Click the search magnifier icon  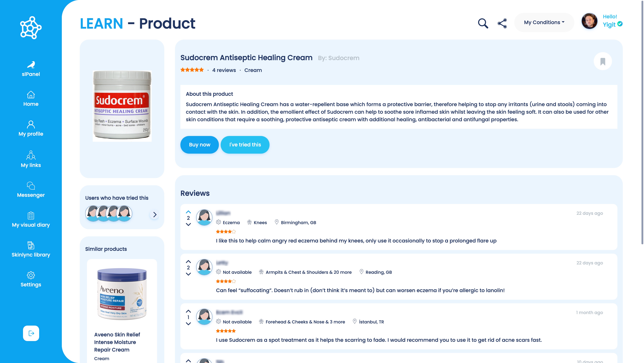(483, 23)
